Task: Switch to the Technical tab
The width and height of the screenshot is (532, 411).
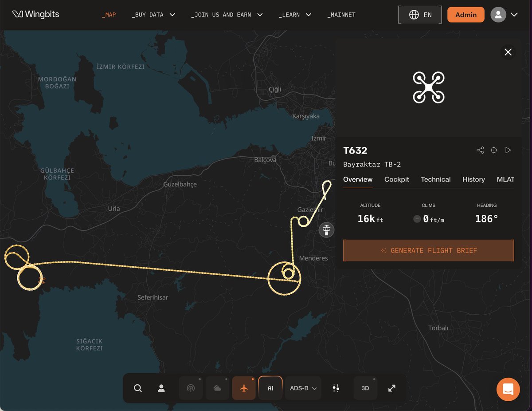Action: pyautogui.click(x=436, y=179)
